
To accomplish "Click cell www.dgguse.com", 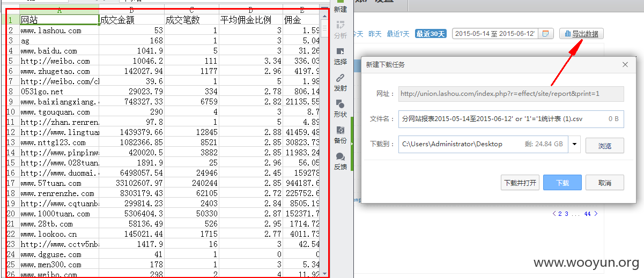I will 59,254.
